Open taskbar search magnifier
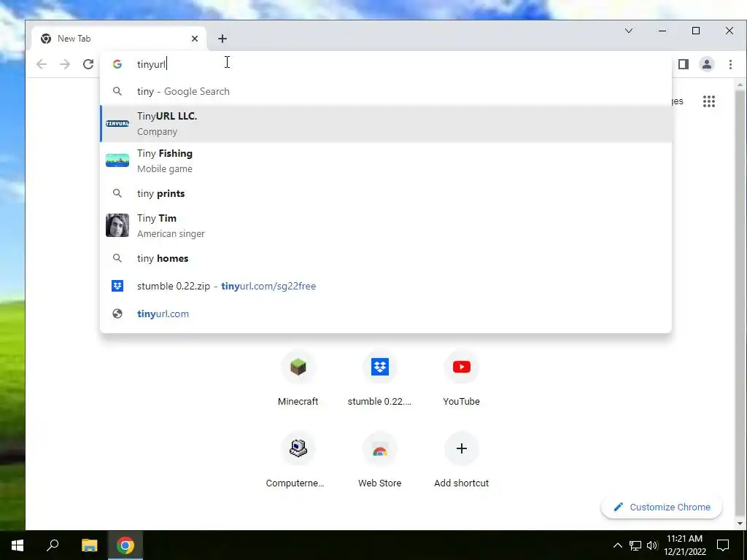 53,545
